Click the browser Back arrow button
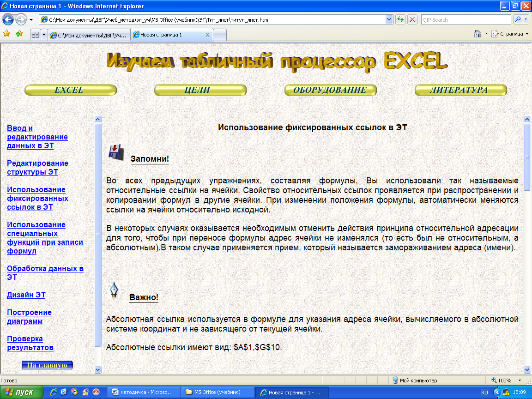The image size is (532, 399). [x=8, y=20]
